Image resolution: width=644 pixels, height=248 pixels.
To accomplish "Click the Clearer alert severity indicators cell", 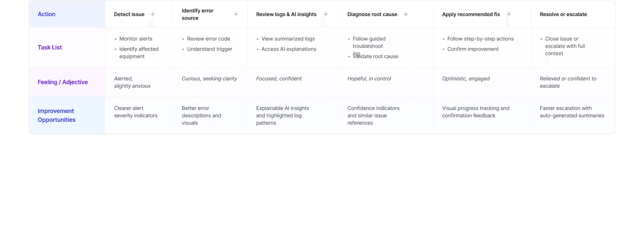I will pos(136,112).
